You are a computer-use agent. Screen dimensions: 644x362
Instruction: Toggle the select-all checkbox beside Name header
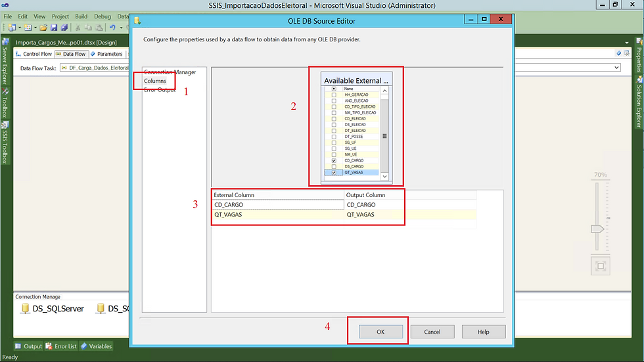click(x=334, y=89)
